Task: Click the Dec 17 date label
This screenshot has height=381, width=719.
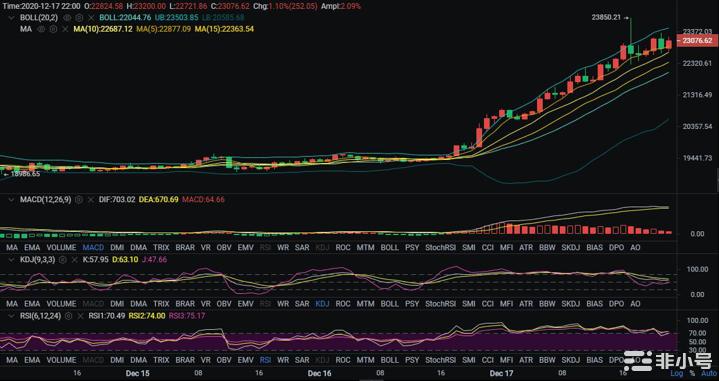Action: (502, 374)
